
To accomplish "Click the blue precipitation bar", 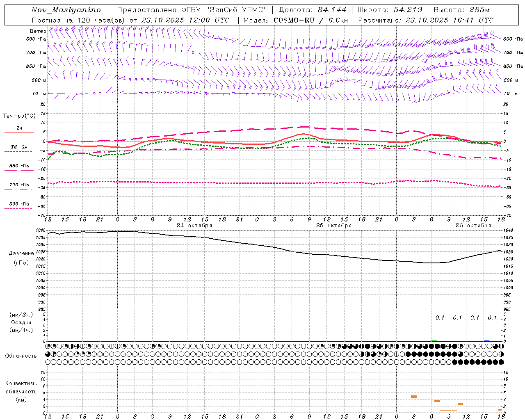I will click(486, 341).
